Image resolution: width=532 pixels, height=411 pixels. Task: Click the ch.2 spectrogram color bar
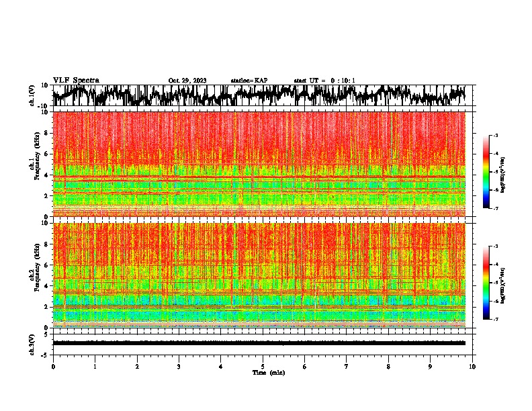click(x=486, y=283)
